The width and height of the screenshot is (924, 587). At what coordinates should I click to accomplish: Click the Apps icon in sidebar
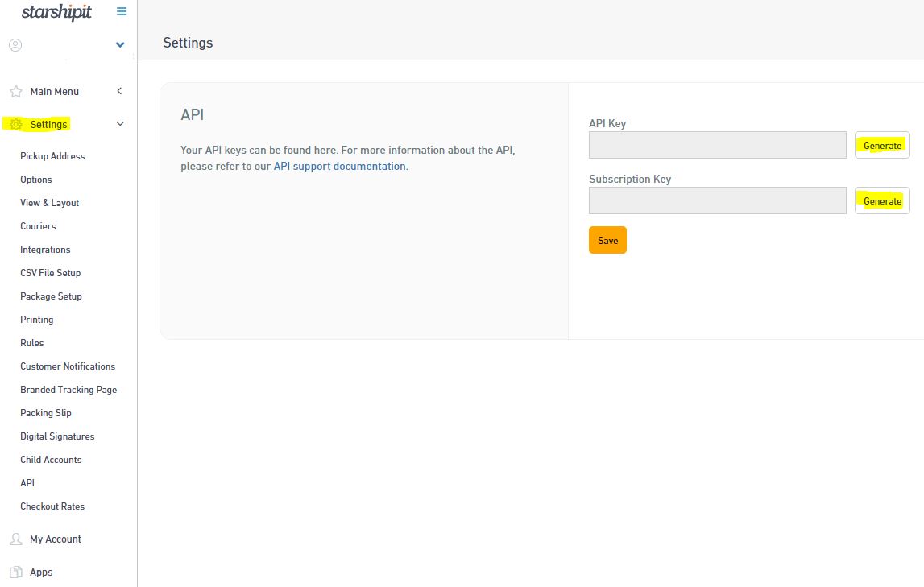15,572
